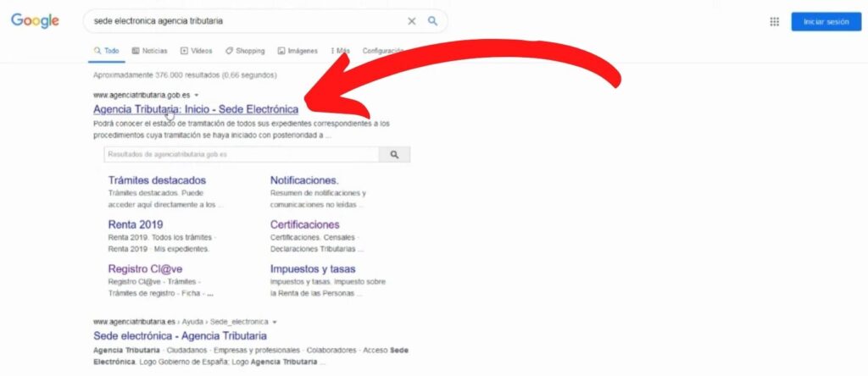Click the Iniciar sesión button

click(826, 21)
